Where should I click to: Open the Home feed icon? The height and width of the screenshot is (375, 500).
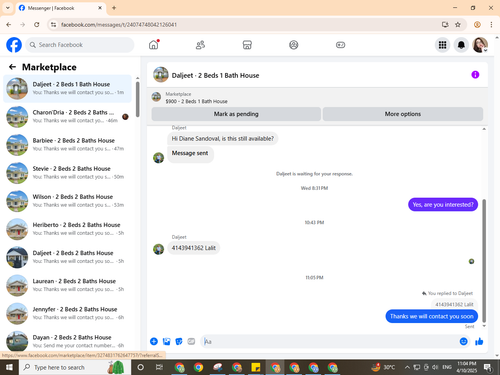[x=154, y=45]
